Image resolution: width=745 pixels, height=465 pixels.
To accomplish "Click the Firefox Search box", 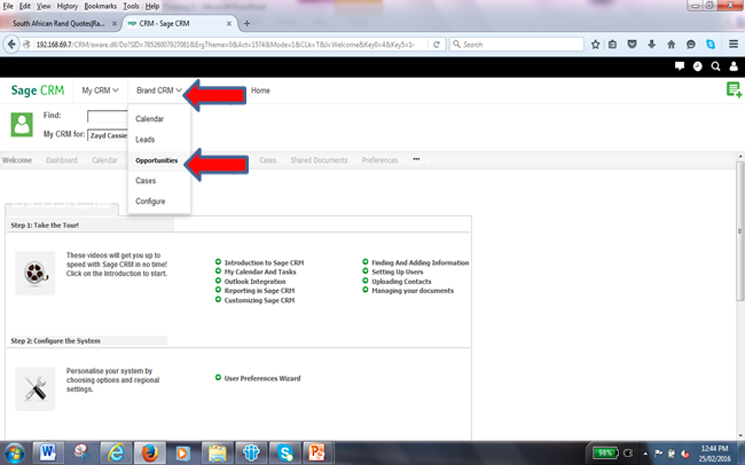I will click(x=516, y=44).
